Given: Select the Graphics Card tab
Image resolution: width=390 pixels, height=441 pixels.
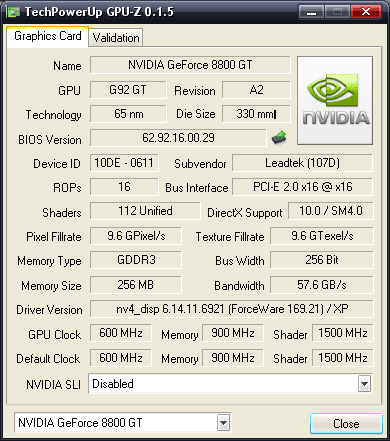Looking at the screenshot, I should pos(48,37).
